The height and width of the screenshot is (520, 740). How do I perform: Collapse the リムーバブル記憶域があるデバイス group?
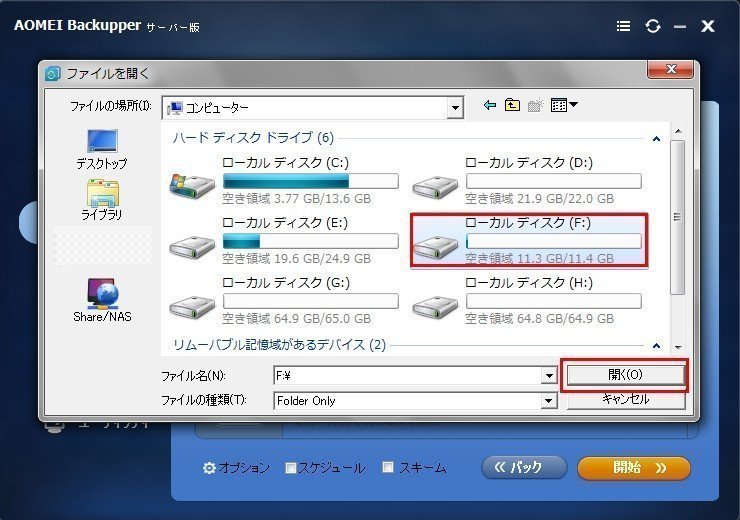pyautogui.click(x=656, y=346)
